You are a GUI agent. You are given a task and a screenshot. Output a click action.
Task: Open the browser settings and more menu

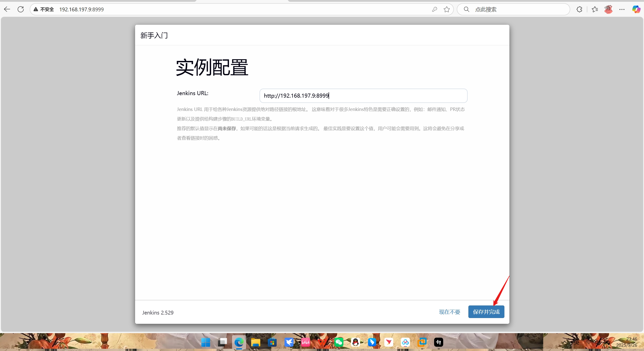pos(622,9)
